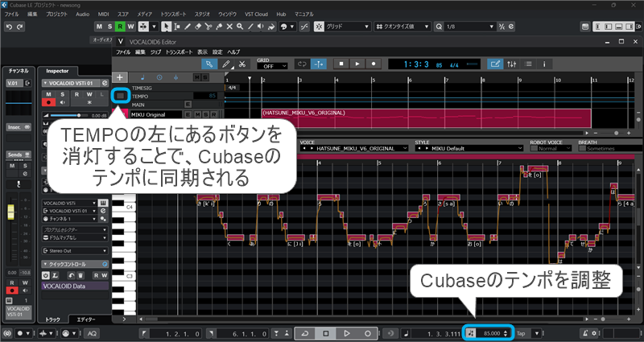644x342 pixels.
Task: Stop VOCALOID playback
Action: click(341, 64)
